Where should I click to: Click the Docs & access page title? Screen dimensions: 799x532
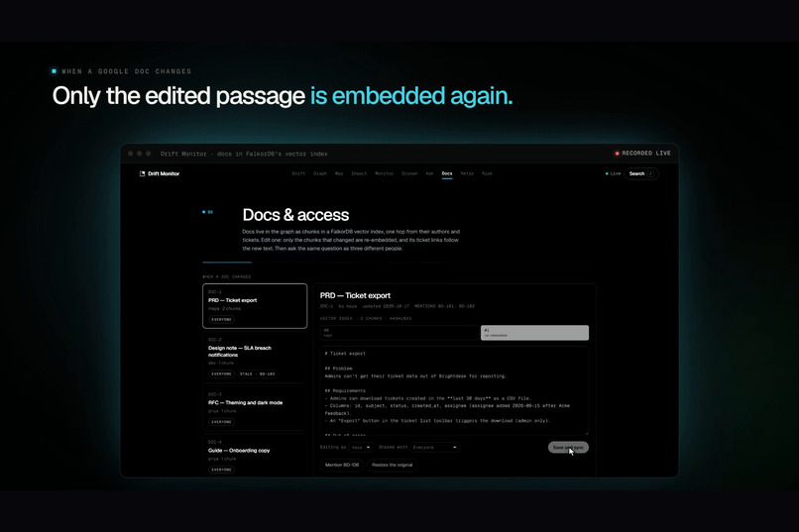(295, 215)
